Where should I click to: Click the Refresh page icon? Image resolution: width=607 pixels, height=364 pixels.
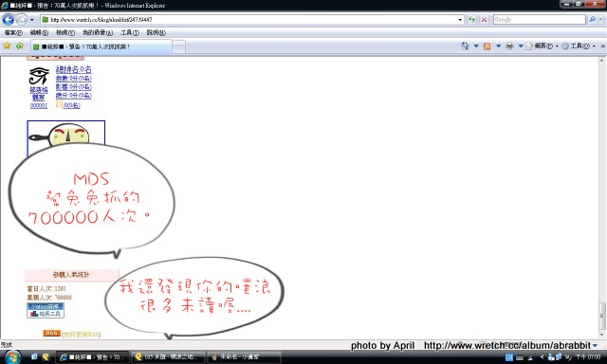click(471, 19)
